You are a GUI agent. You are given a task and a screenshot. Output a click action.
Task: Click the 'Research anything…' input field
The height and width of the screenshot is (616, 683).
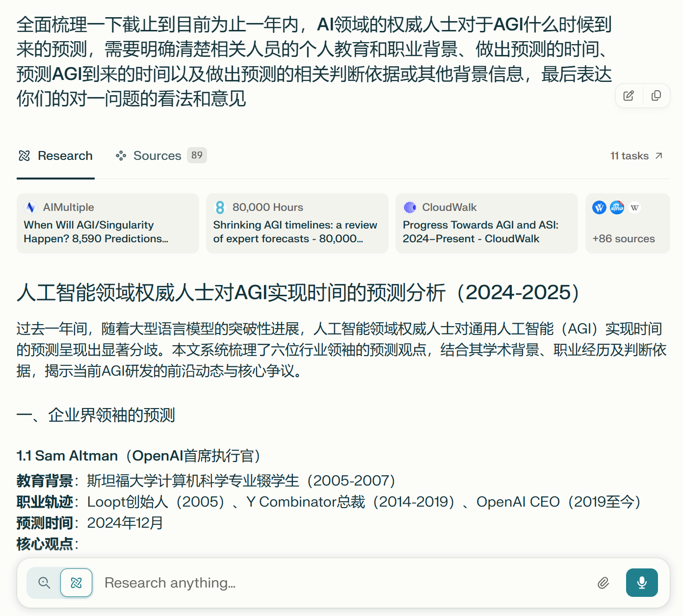click(x=339, y=583)
